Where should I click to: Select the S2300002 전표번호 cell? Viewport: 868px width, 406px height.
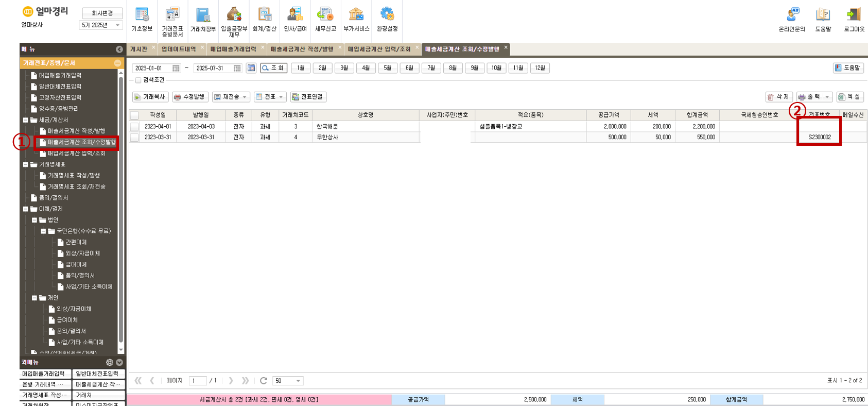point(819,138)
